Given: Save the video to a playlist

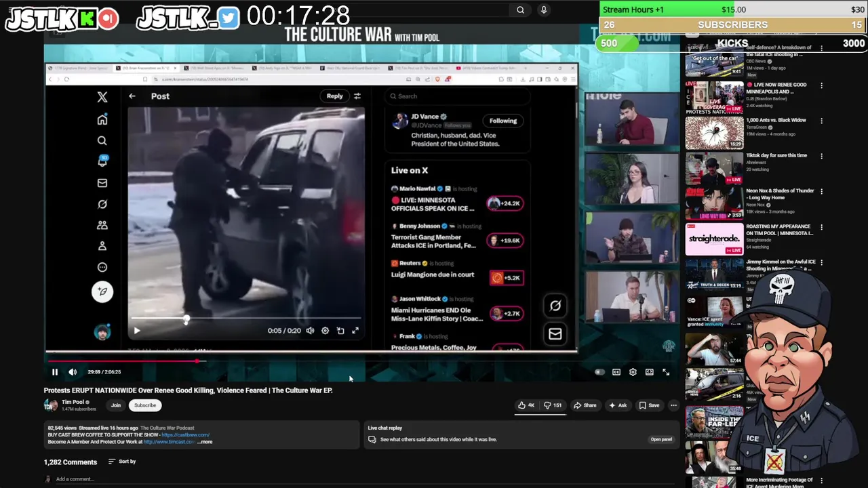Looking at the screenshot, I should click(649, 405).
